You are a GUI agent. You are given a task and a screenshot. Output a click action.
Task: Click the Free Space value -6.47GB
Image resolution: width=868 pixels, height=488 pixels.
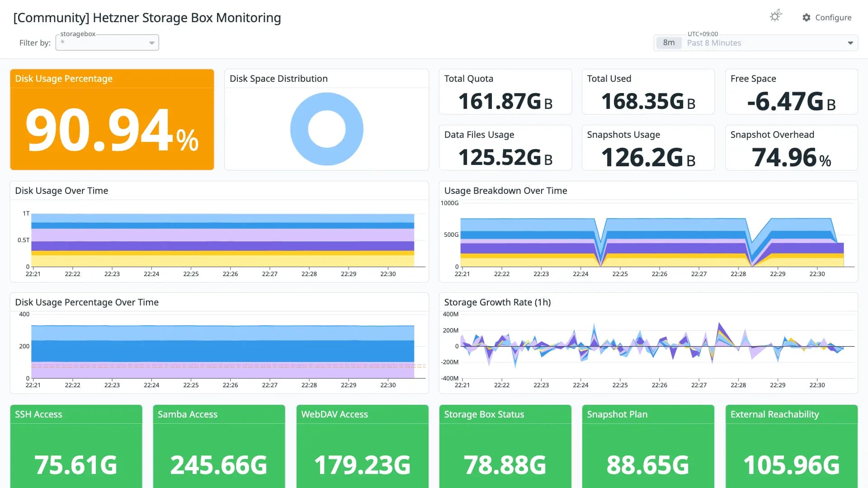click(791, 101)
